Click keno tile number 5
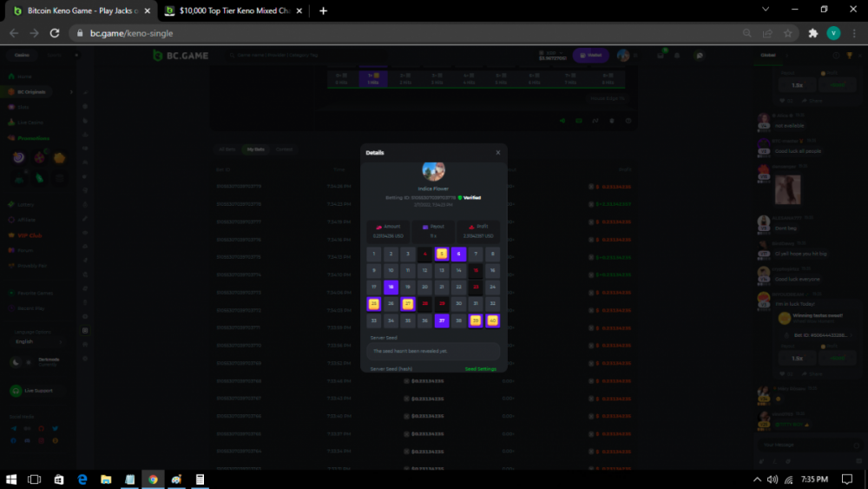 click(x=441, y=254)
